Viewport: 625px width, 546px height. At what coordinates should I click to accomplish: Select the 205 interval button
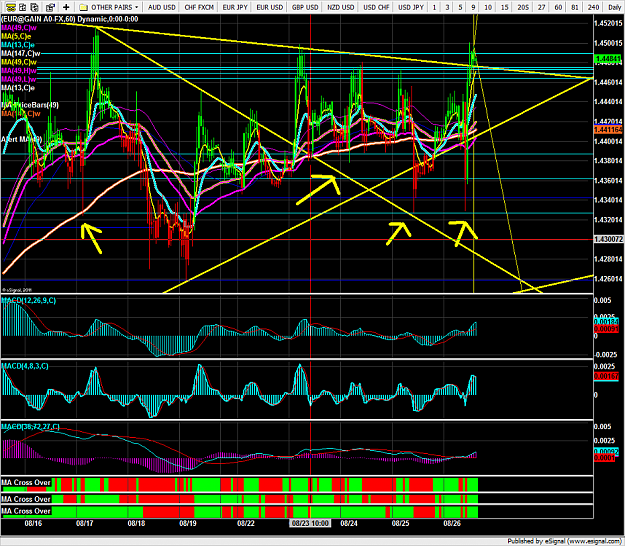pos(523,7)
